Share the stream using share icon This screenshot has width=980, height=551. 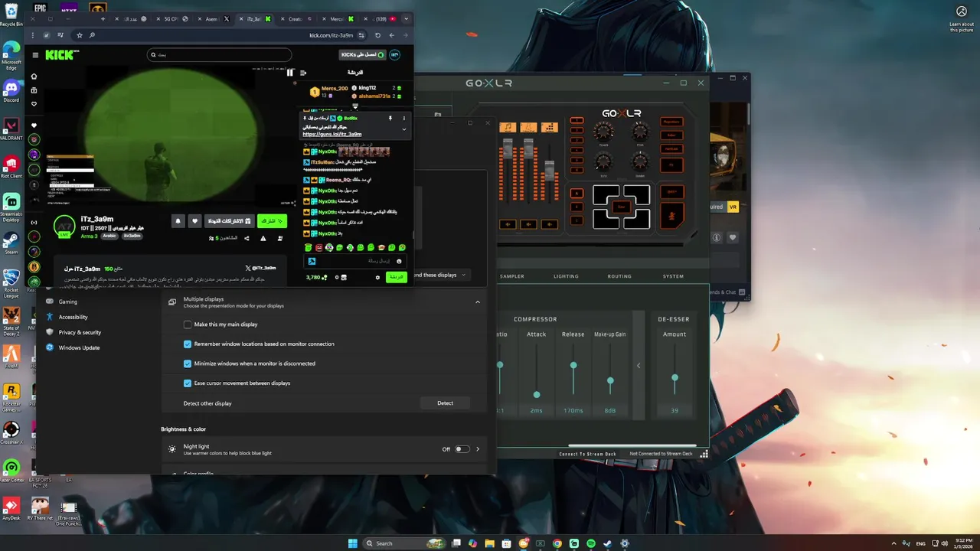[x=247, y=238]
